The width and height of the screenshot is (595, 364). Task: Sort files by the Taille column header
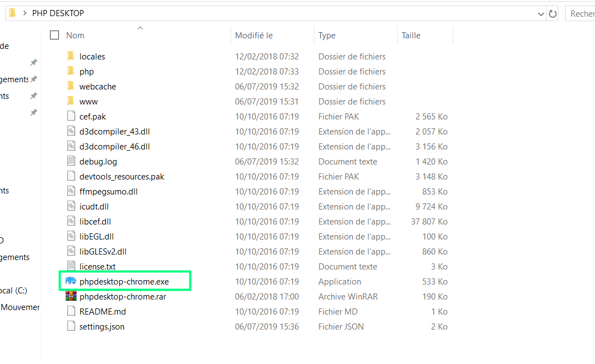(x=410, y=34)
